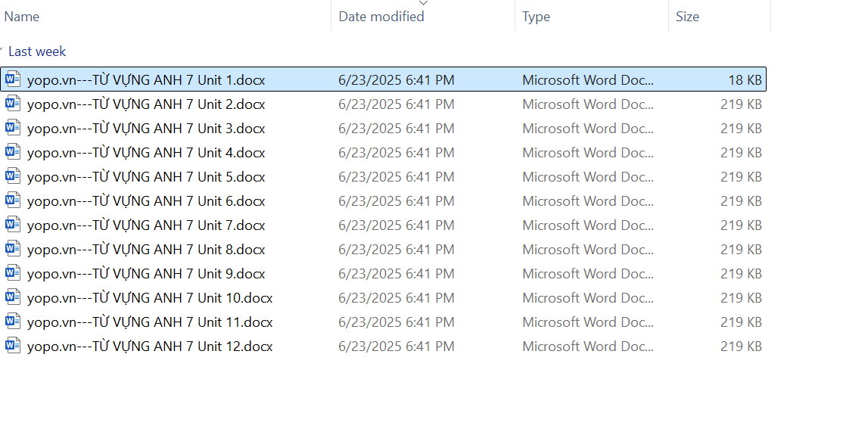Select the Word icon for Unit 10.docx

13,297
